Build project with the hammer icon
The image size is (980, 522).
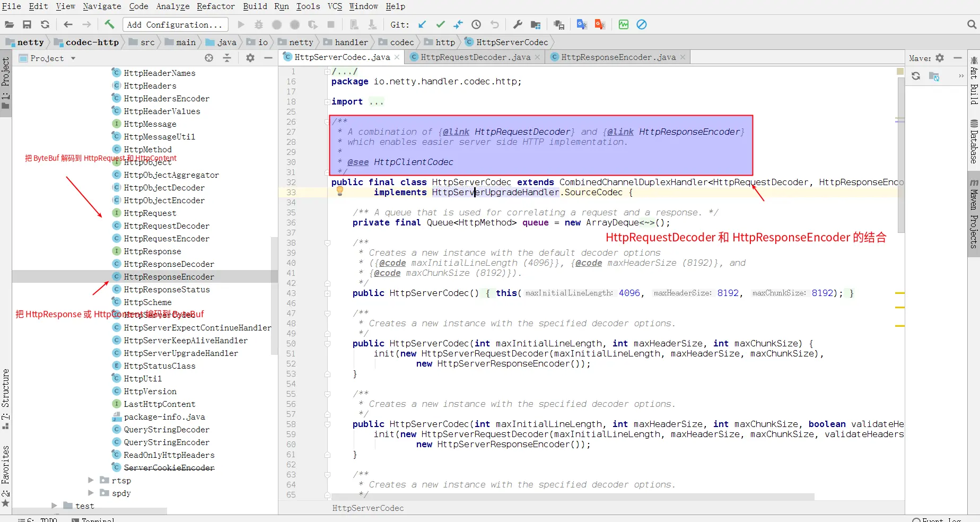109,24
